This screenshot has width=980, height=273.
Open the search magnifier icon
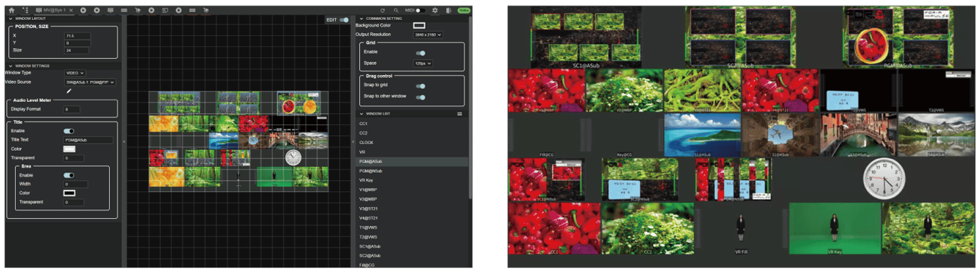tap(396, 10)
